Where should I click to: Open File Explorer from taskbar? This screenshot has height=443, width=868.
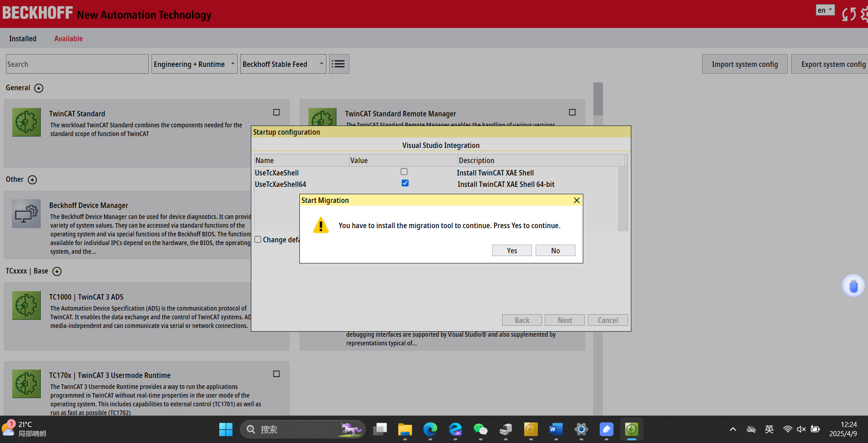point(405,429)
